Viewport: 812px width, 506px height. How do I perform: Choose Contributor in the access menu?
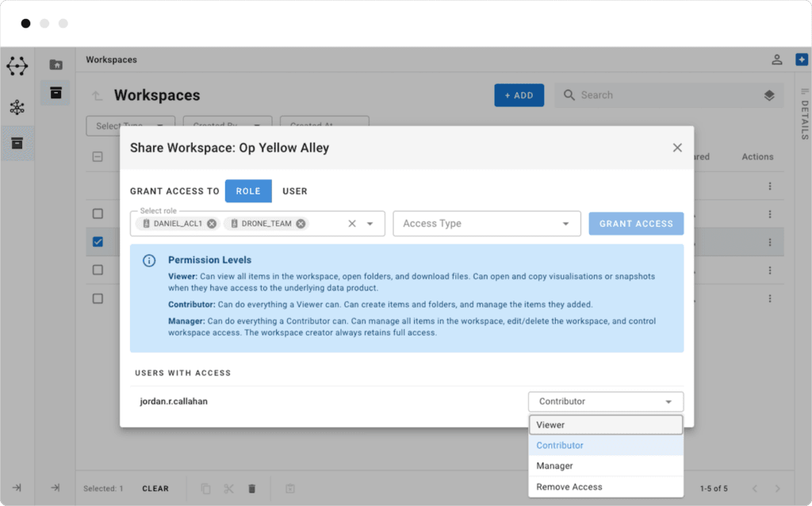tap(606, 446)
